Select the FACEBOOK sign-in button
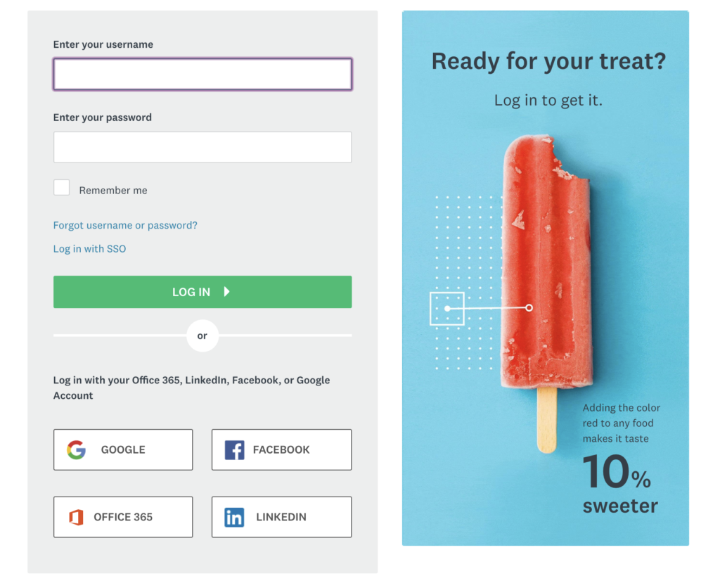Image resolution: width=720 pixels, height=588 pixels. click(x=281, y=449)
